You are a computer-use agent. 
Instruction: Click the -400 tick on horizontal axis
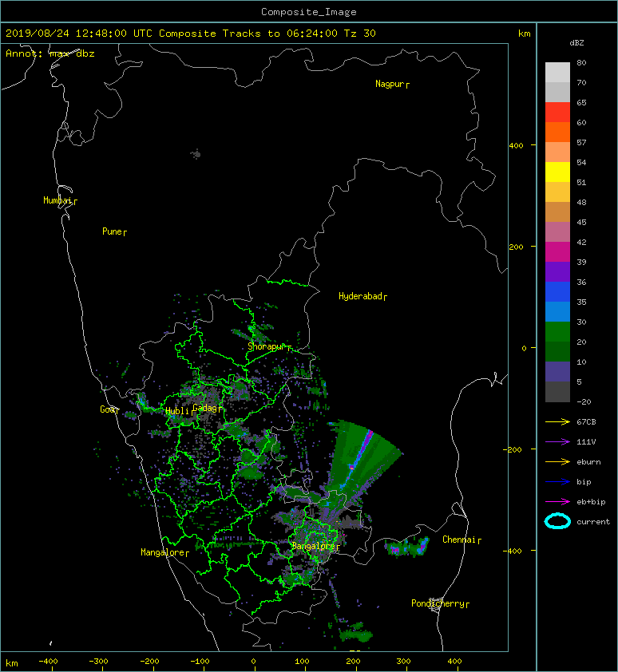coord(48,662)
